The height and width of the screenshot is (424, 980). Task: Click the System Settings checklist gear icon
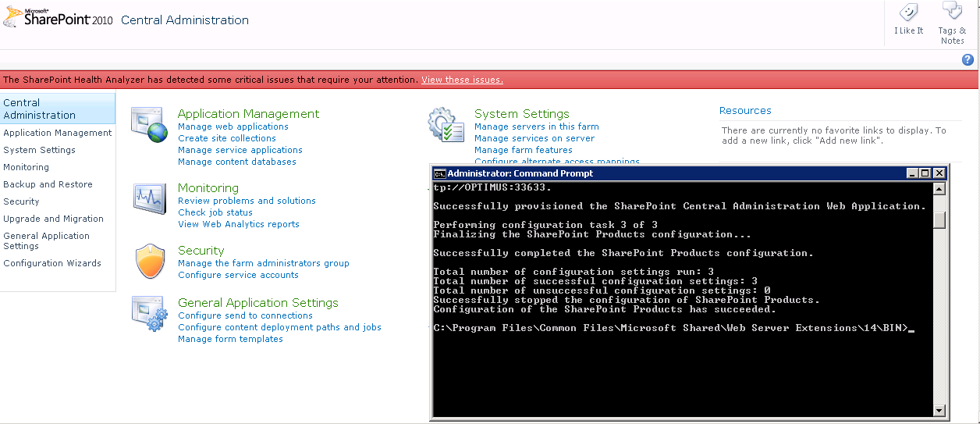click(446, 125)
